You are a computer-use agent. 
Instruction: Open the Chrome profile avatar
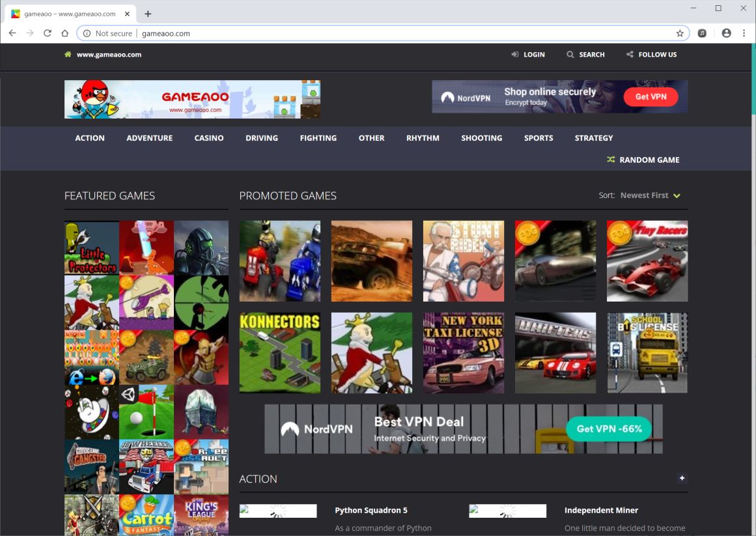726,33
